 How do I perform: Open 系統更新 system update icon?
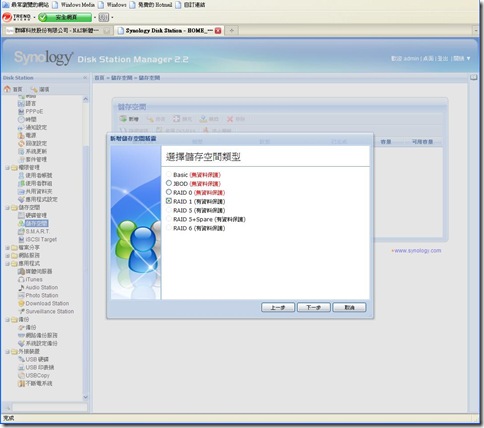coord(21,151)
